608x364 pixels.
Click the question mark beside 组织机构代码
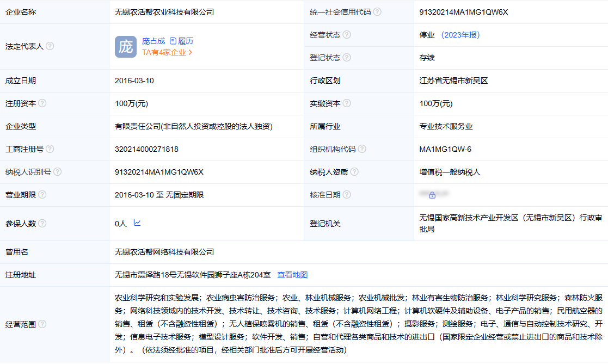[x=362, y=149]
